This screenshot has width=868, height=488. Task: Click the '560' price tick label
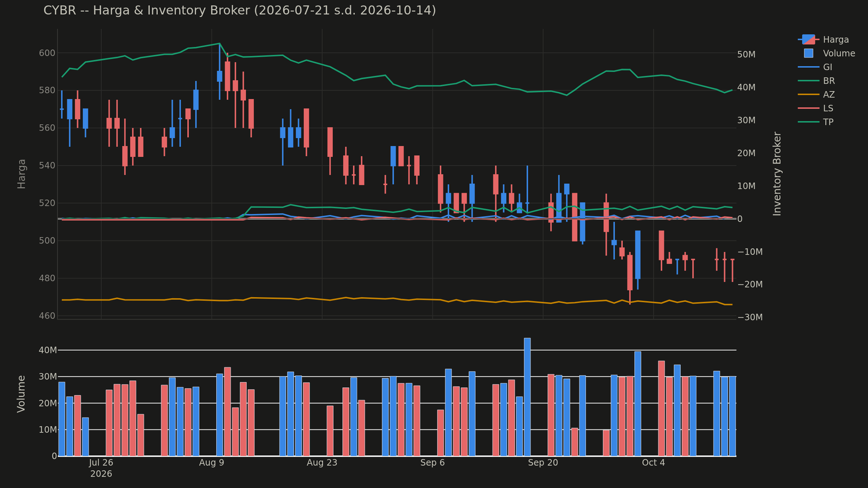coord(47,128)
